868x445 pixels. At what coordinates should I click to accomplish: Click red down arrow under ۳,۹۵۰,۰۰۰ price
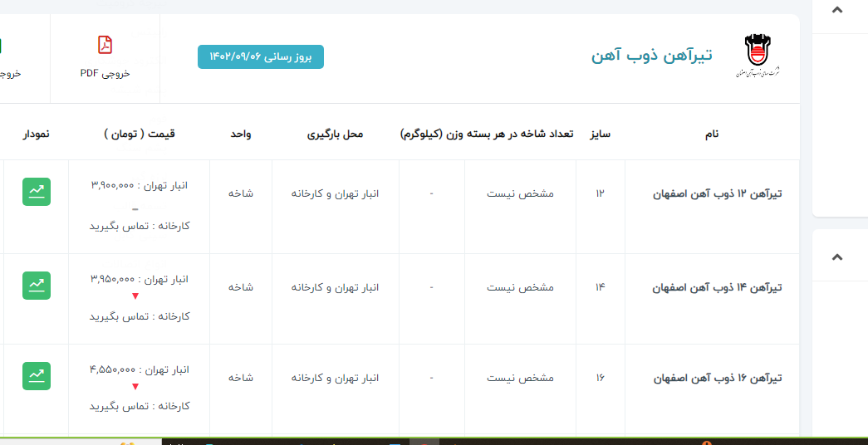[x=135, y=296]
